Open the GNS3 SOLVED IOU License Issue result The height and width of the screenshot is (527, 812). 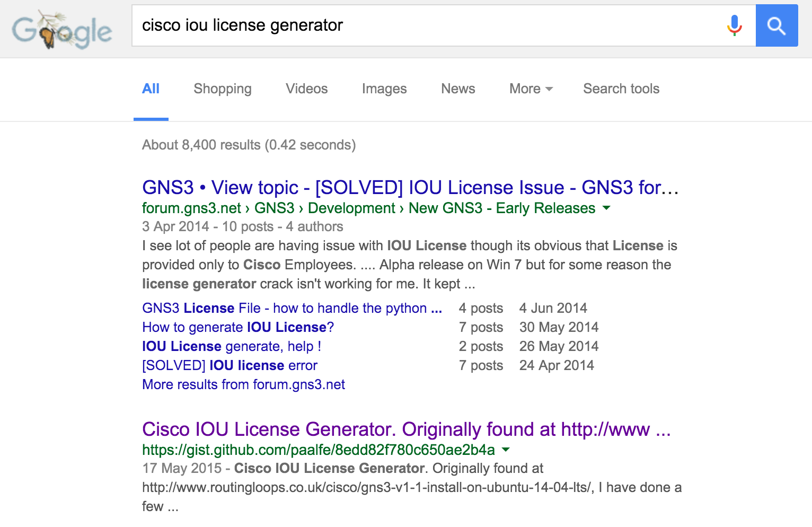pyautogui.click(x=410, y=188)
